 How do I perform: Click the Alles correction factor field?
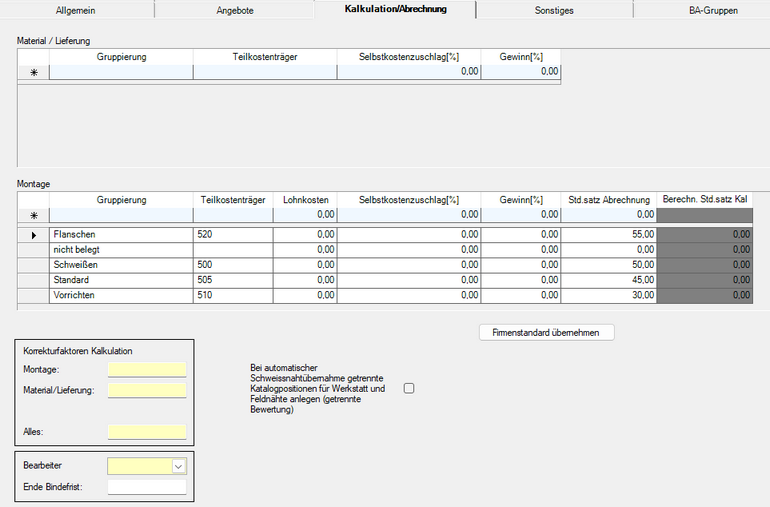[x=147, y=432]
